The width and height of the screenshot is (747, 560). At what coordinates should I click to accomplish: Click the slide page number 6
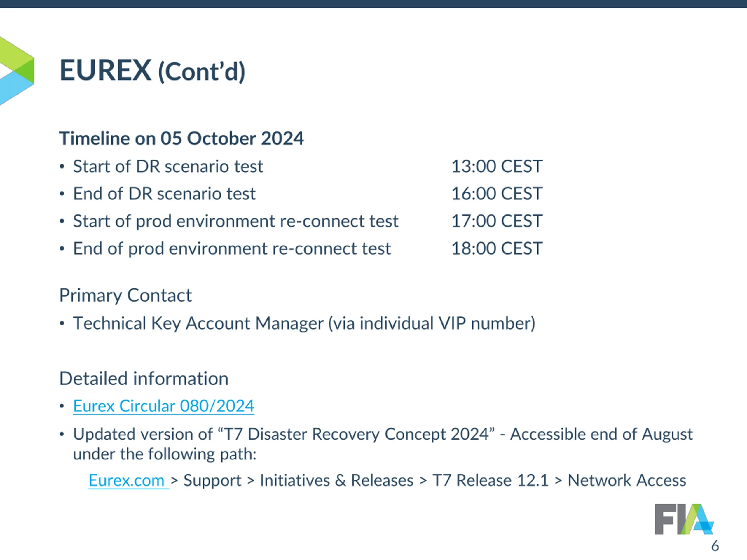coord(715,546)
